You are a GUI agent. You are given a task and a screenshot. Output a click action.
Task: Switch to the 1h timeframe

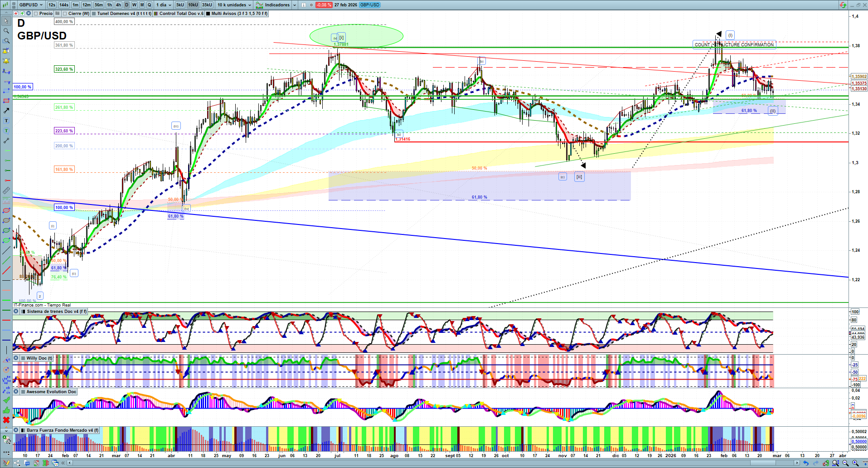click(x=109, y=5)
